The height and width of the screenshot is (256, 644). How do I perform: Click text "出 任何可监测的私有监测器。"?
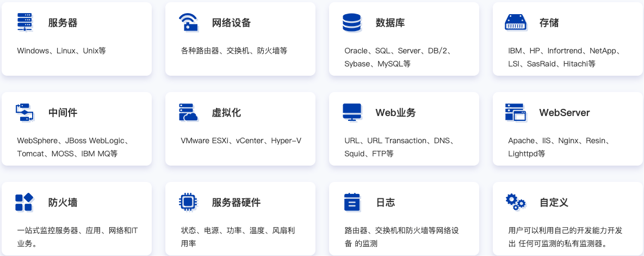[558, 243]
